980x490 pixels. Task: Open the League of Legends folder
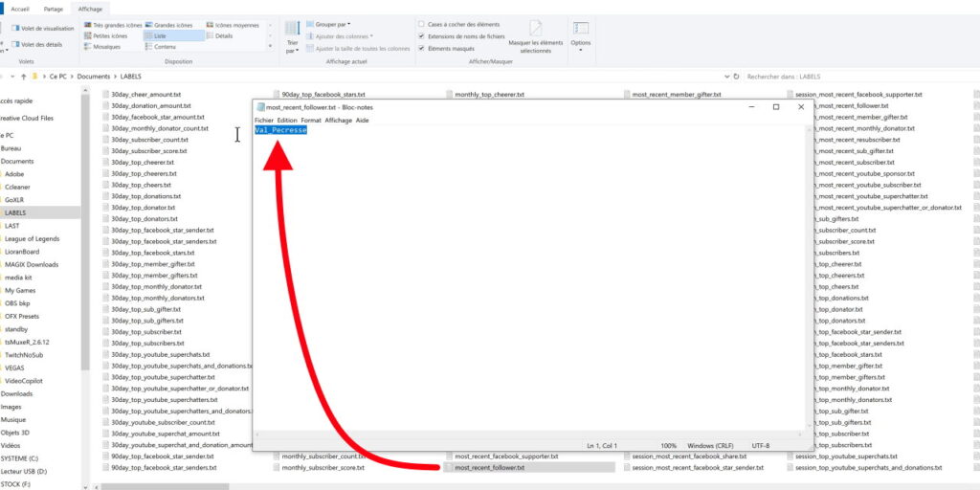(32, 238)
